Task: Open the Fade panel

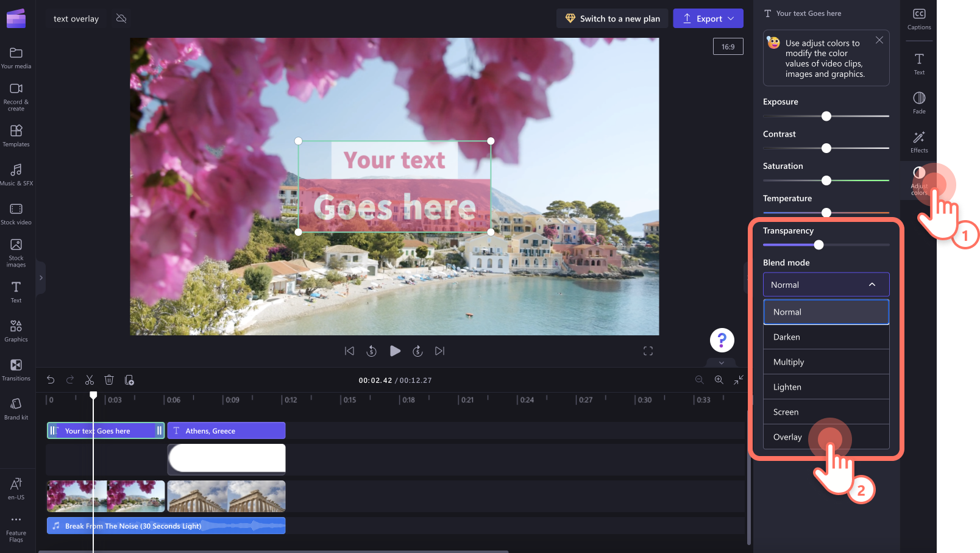Action: tap(918, 102)
